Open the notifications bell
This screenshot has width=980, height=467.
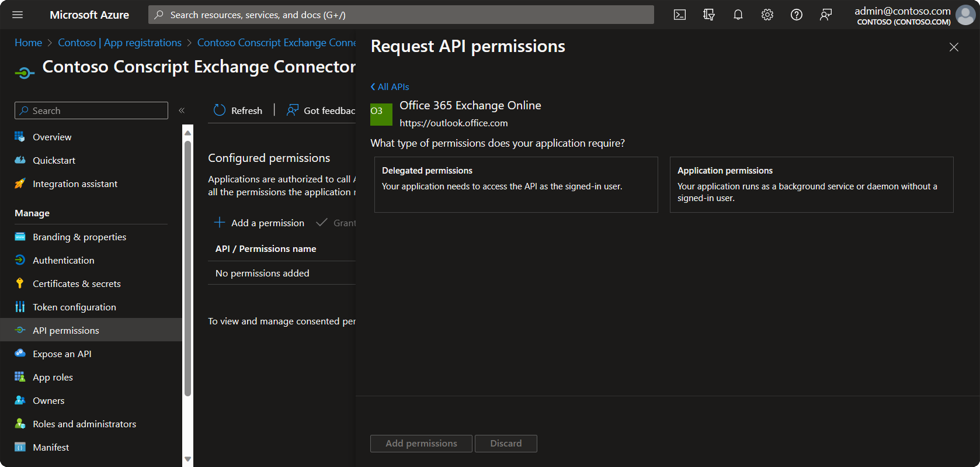[x=738, y=15]
